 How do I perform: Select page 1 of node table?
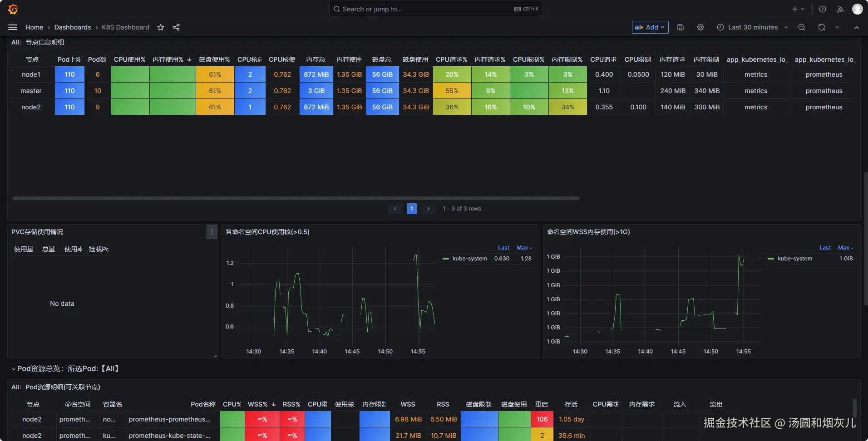click(412, 209)
